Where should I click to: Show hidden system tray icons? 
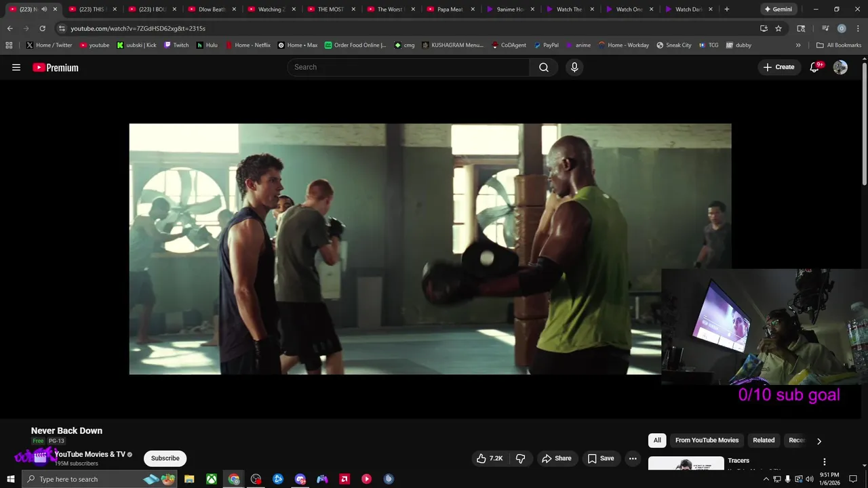tap(766, 479)
